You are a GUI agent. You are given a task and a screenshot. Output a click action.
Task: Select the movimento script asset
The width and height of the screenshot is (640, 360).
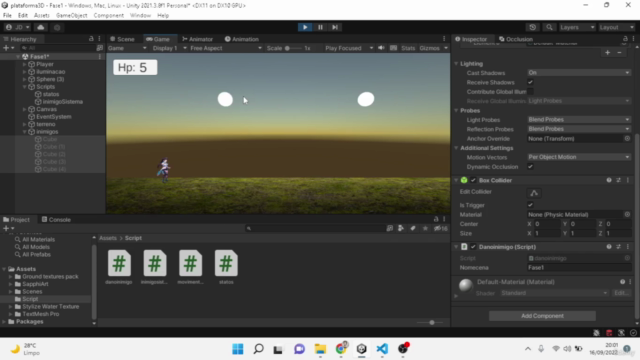[x=190, y=267]
